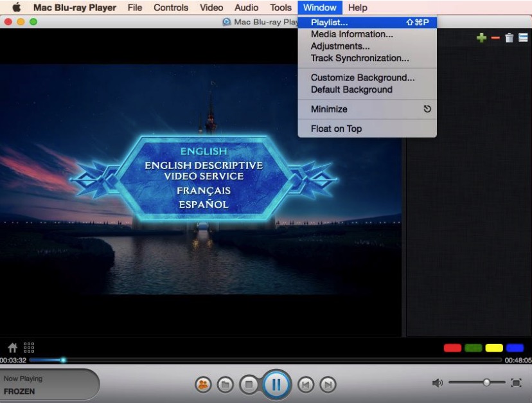This screenshot has width=532, height=403.
Task: Open Mac Blu-ray Player app menu
Action: pos(75,8)
